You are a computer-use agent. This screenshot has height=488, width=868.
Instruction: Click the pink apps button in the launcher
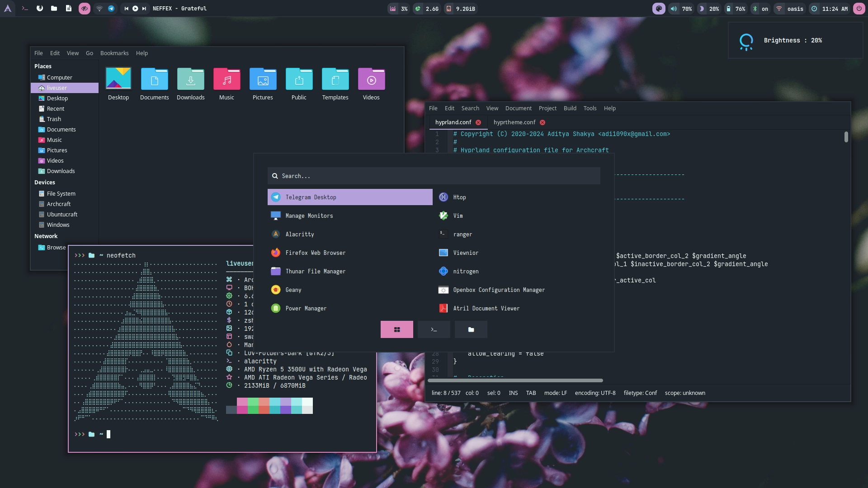pyautogui.click(x=396, y=329)
